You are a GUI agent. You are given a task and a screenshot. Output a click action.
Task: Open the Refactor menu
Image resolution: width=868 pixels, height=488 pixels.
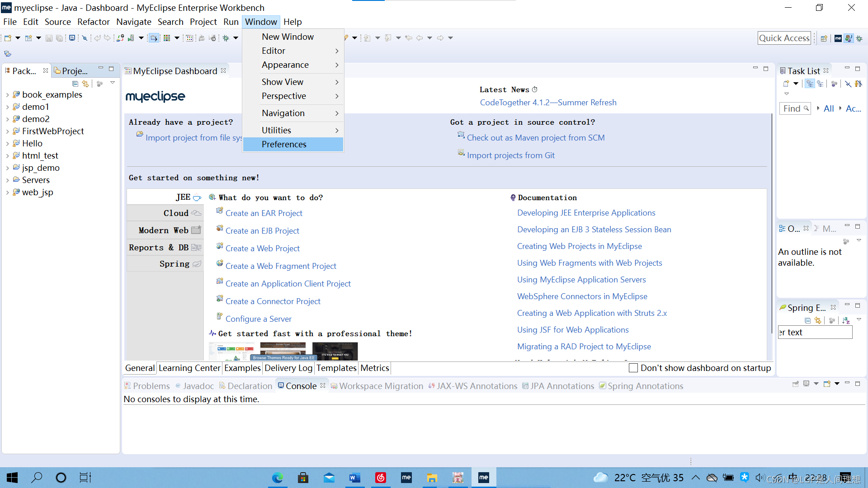click(x=93, y=22)
